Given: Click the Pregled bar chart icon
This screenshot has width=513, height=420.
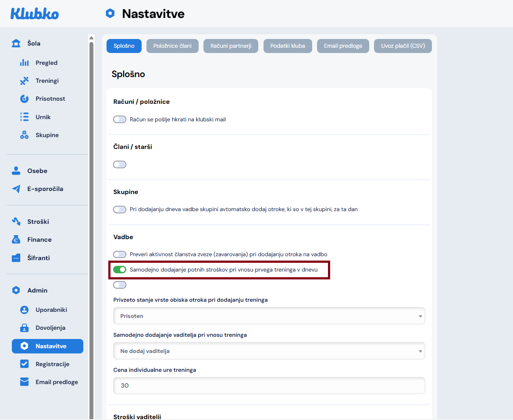Looking at the screenshot, I should tap(25, 63).
